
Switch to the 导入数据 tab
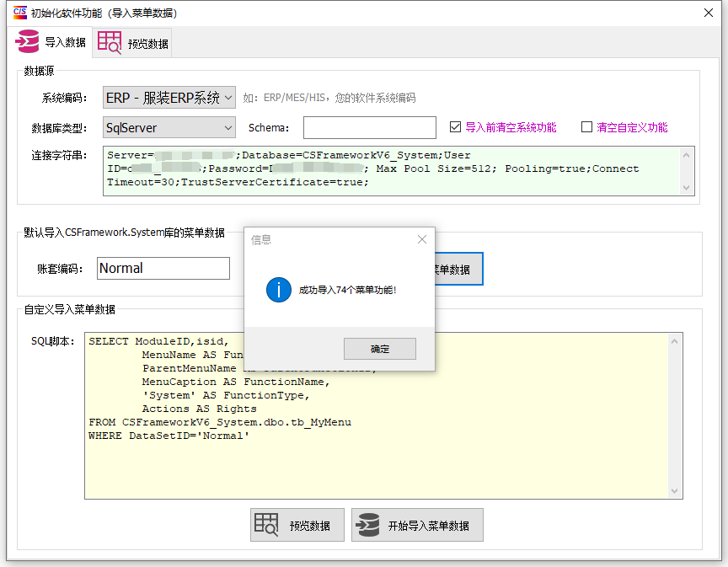[x=51, y=42]
